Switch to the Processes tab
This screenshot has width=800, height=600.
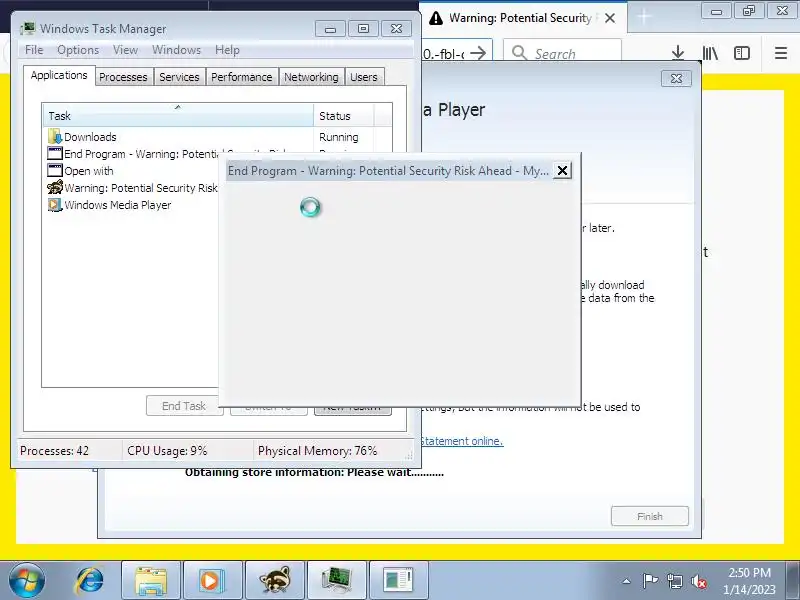(x=123, y=77)
